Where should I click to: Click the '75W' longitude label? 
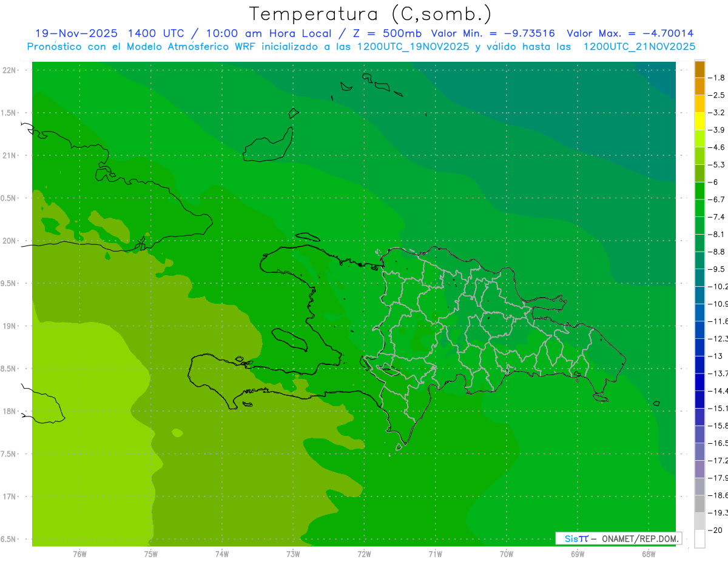pyautogui.click(x=150, y=554)
